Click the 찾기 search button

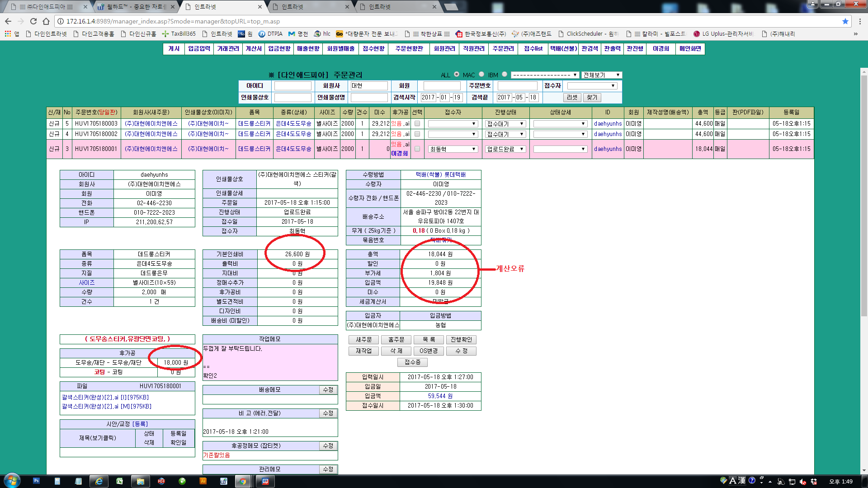(592, 98)
